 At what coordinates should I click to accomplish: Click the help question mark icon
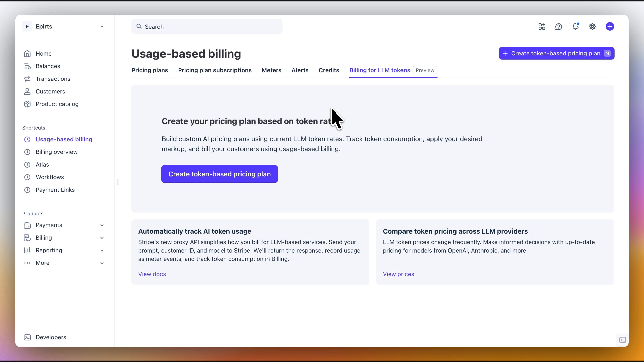[x=558, y=27]
